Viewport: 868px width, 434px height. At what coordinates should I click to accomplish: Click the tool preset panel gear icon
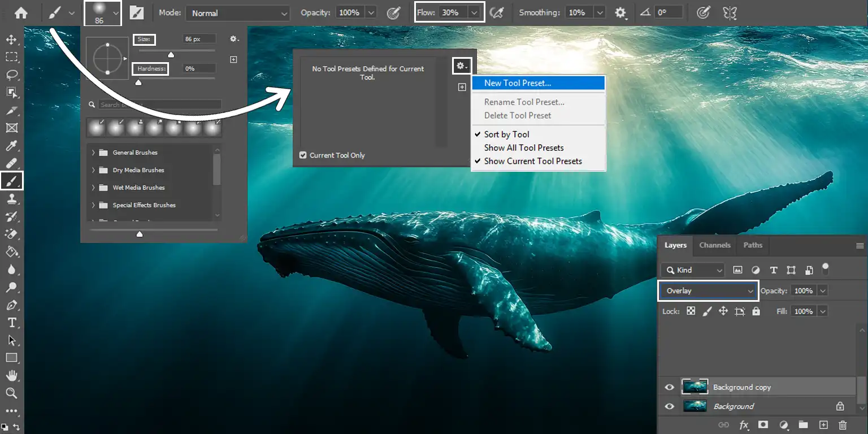coord(461,67)
